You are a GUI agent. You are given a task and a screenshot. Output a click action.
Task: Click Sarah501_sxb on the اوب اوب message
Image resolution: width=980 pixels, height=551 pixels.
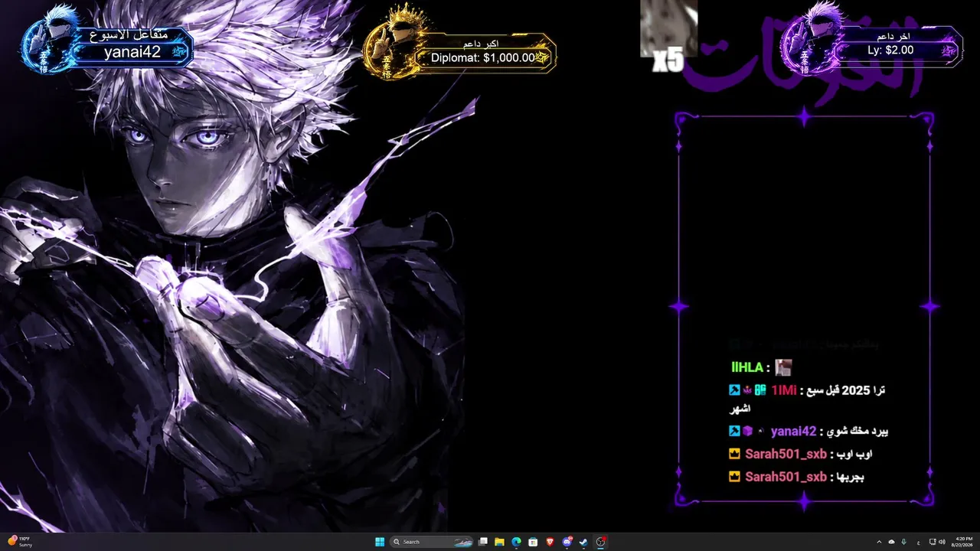point(786,454)
